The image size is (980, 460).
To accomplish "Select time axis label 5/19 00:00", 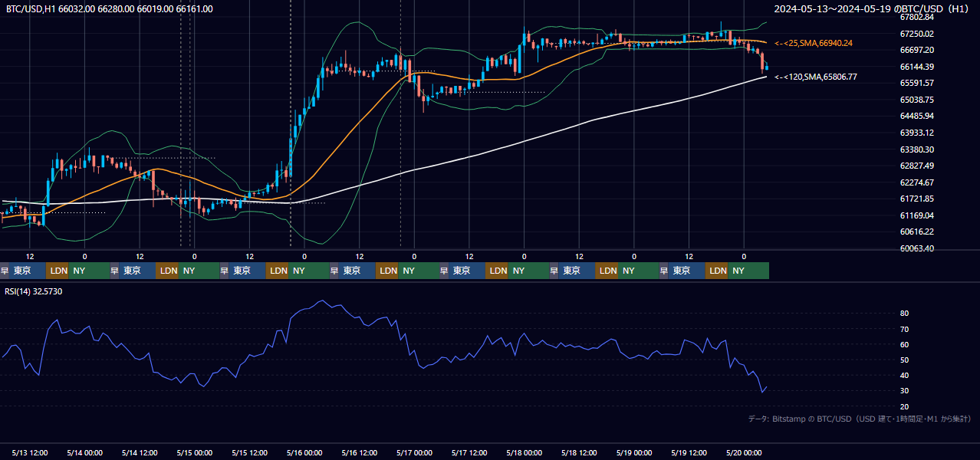I will [x=634, y=452].
